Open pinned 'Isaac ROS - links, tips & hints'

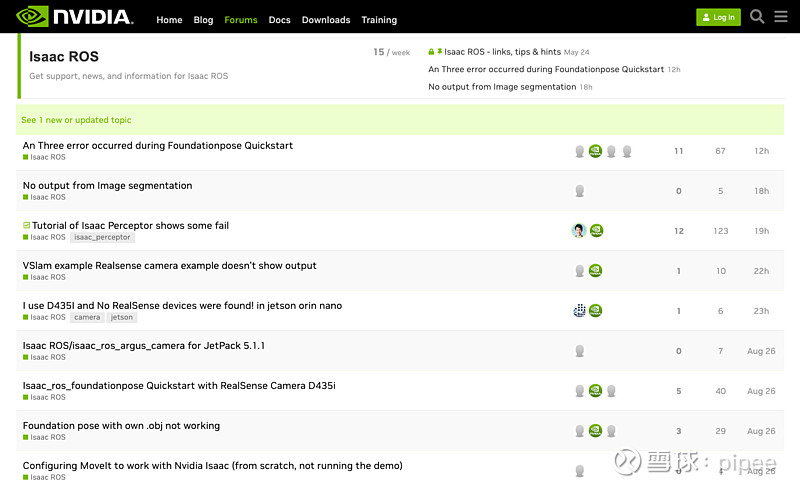tap(502, 52)
